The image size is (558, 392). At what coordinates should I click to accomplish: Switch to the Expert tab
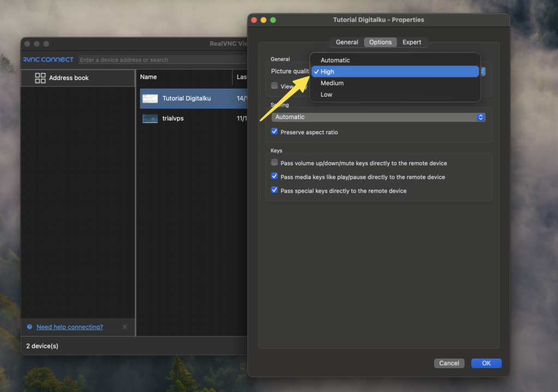coord(412,42)
